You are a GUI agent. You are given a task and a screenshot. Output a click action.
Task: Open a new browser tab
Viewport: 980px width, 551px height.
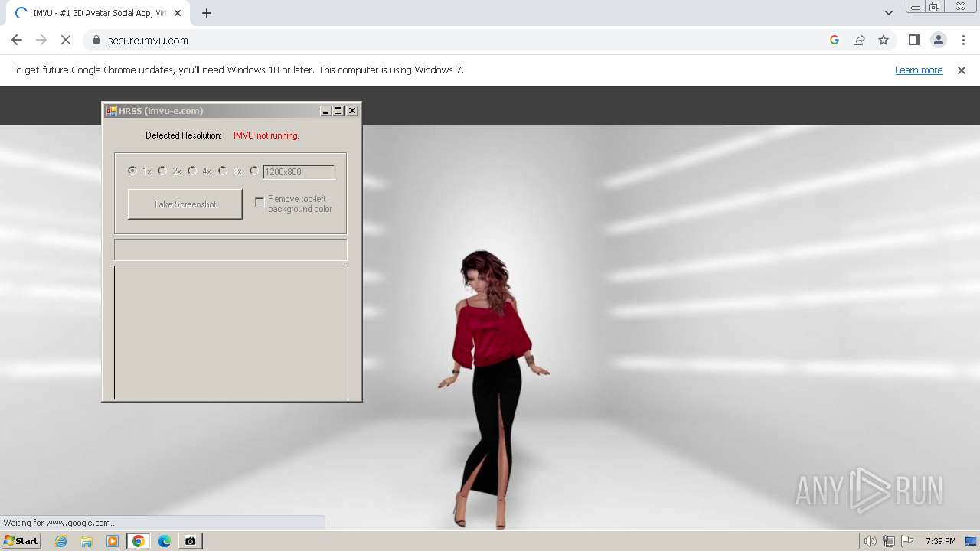(207, 13)
